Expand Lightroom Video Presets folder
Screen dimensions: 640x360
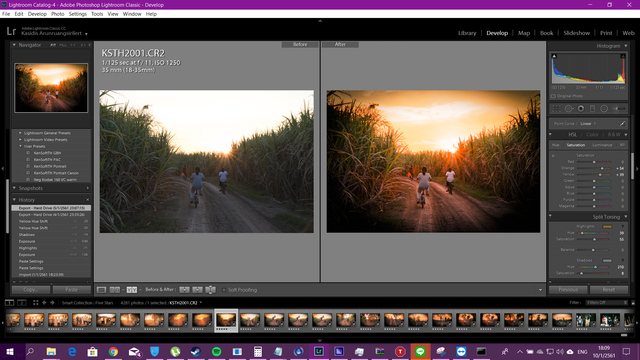pyautogui.click(x=20, y=140)
